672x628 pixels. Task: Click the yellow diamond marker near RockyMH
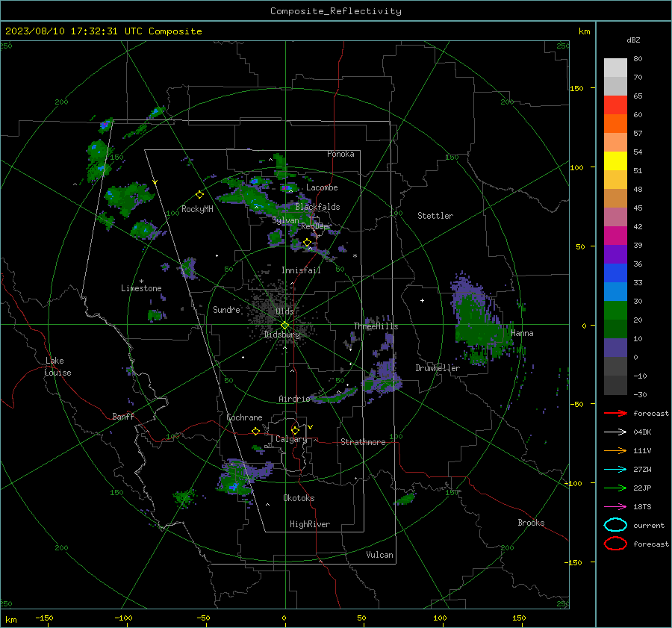point(199,195)
